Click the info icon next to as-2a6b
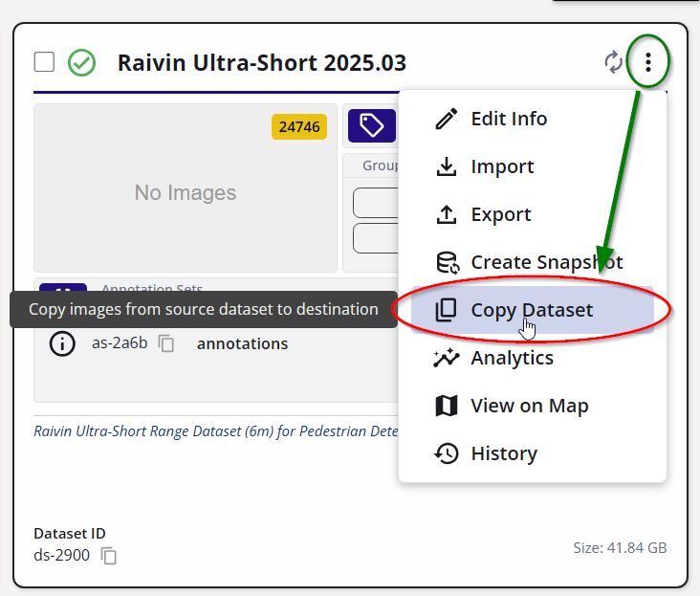700x596 pixels. (x=62, y=343)
